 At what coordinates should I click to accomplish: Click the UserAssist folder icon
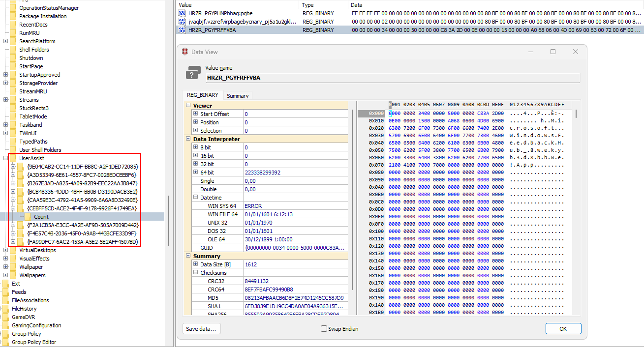[13, 158]
